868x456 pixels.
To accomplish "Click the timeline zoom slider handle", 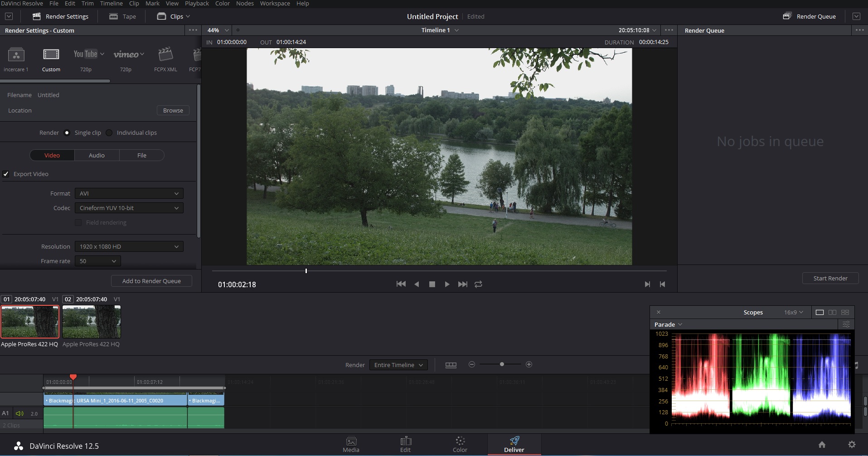I will [502, 364].
